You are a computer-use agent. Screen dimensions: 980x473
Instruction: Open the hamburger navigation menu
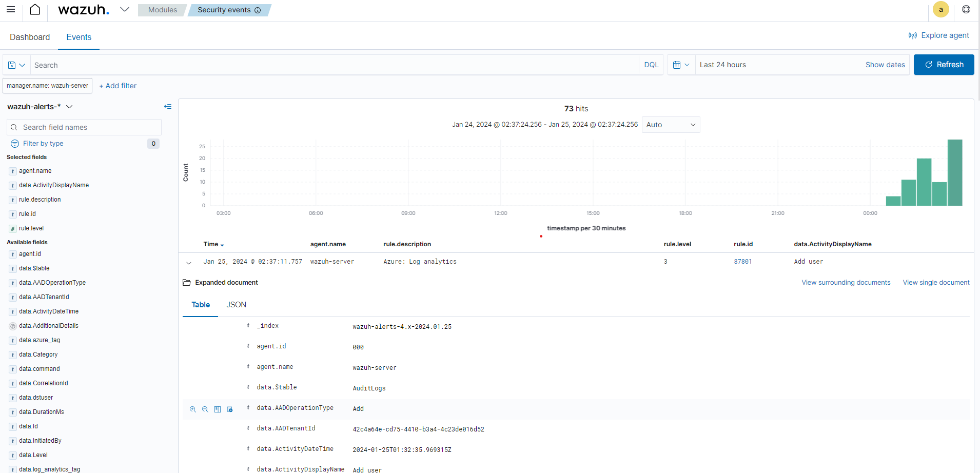(x=11, y=10)
